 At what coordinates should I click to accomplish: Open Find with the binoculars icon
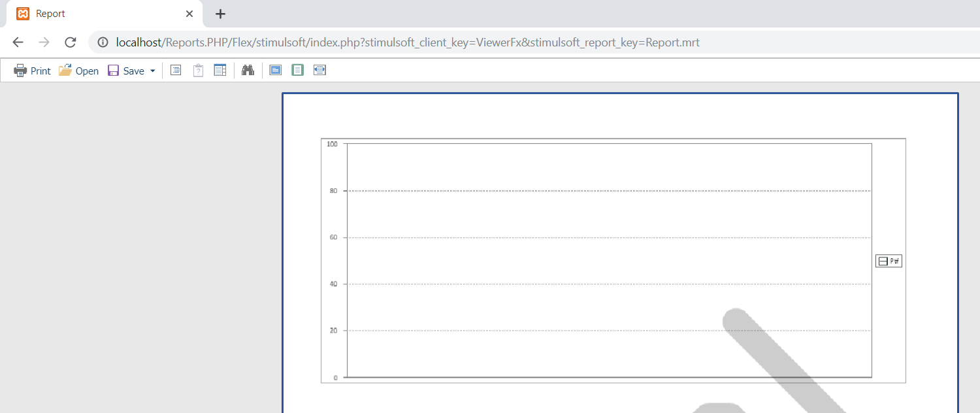coord(248,70)
